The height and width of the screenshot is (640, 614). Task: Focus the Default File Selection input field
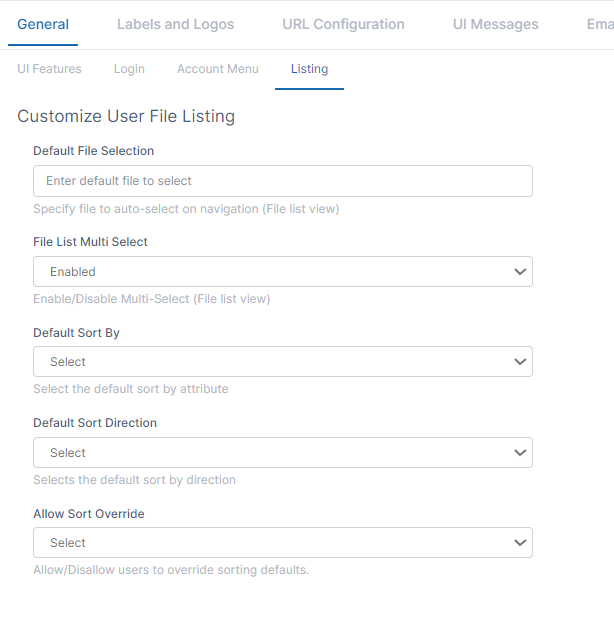tap(282, 181)
